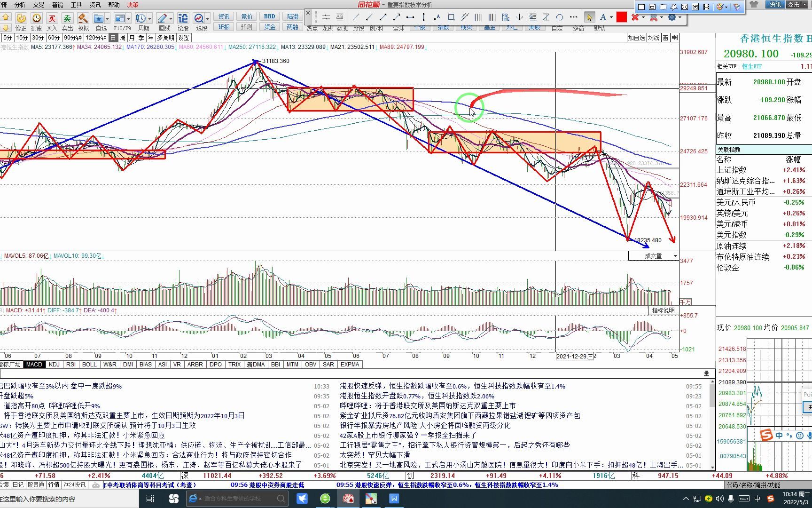Click the red X delete drawing icon
Image resolution: width=812 pixels, height=508 pixels.
point(635,17)
